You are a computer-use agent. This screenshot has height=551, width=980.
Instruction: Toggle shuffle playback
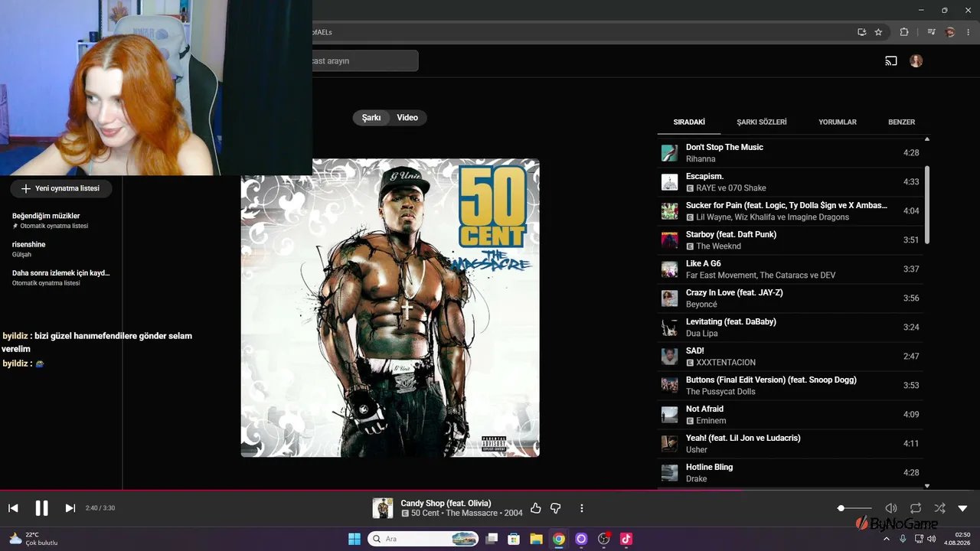[939, 508]
